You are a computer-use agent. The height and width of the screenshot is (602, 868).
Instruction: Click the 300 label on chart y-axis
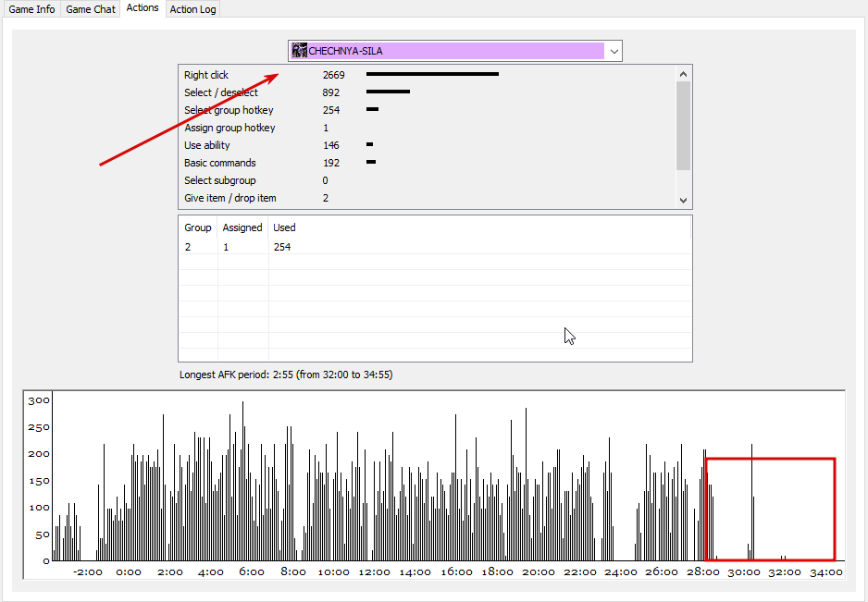(39, 400)
